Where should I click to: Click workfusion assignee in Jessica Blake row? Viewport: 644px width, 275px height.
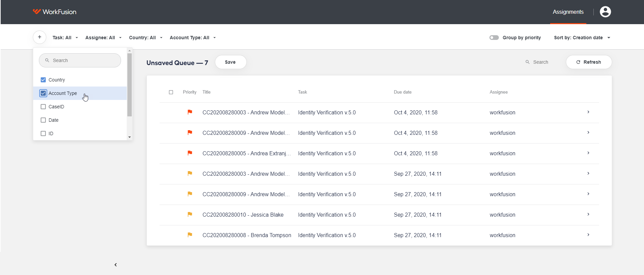click(x=503, y=215)
